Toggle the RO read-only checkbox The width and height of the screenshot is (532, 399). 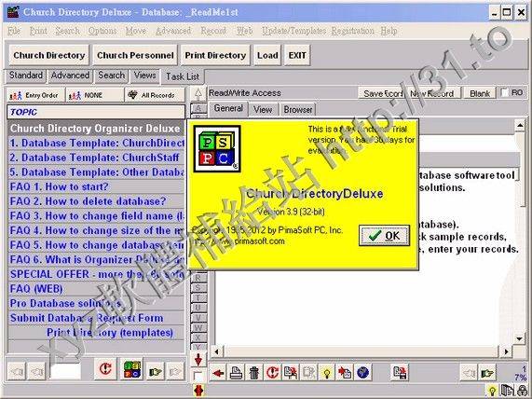505,92
